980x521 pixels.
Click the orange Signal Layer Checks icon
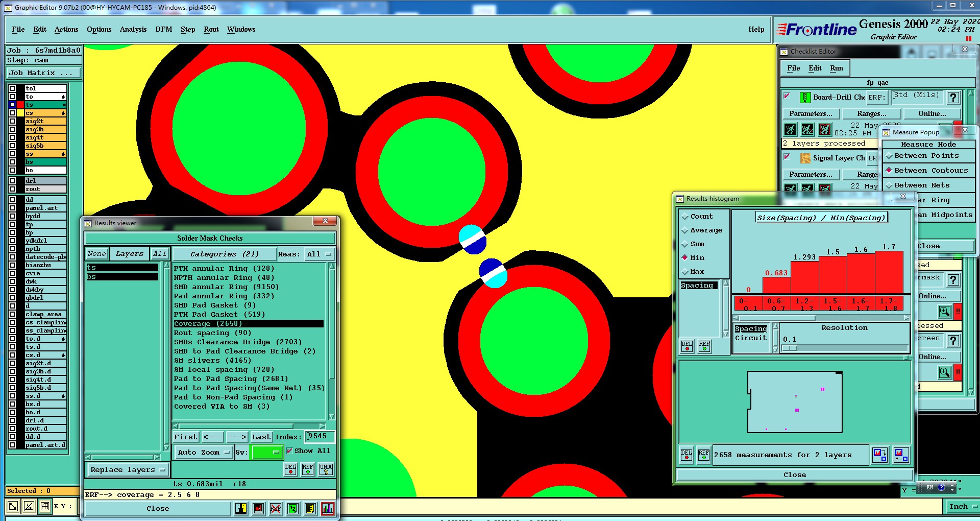pos(805,158)
